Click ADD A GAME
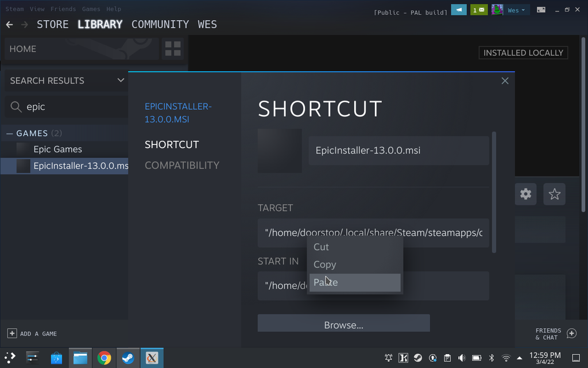 [32, 333]
